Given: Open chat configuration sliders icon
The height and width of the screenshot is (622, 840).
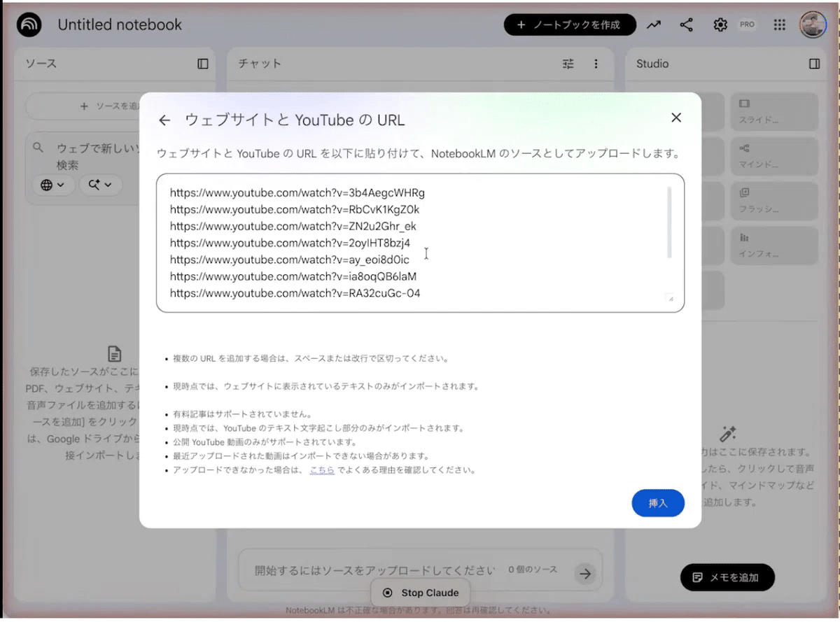Looking at the screenshot, I should pyautogui.click(x=568, y=64).
